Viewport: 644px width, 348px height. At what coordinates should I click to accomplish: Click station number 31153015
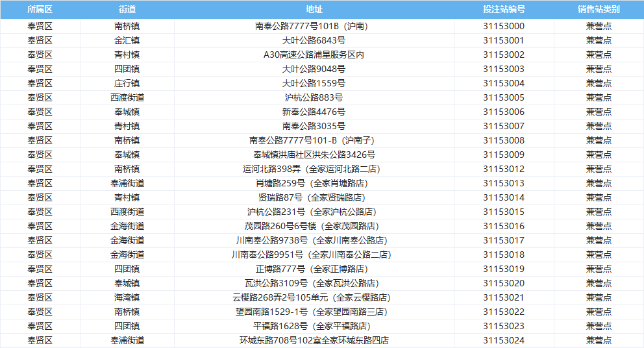(x=504, y=212)
